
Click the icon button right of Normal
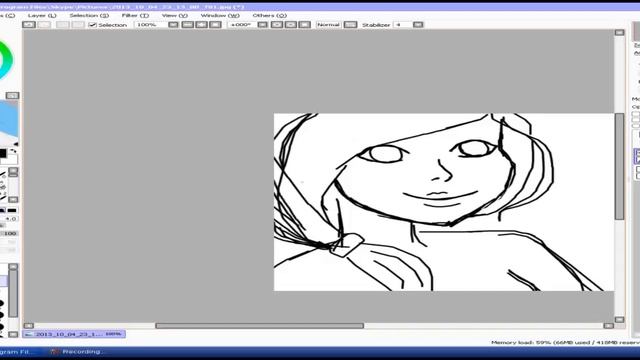(x=351, y=25)
